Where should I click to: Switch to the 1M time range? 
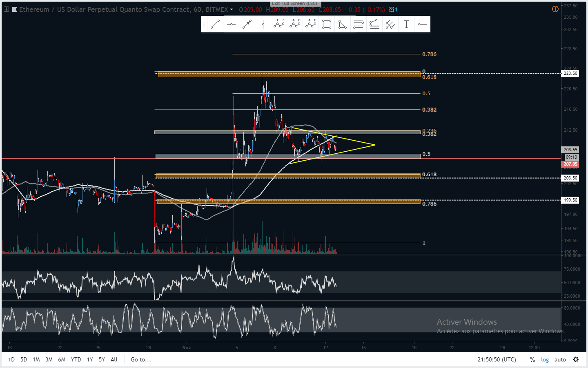click(x=36, y=359)
